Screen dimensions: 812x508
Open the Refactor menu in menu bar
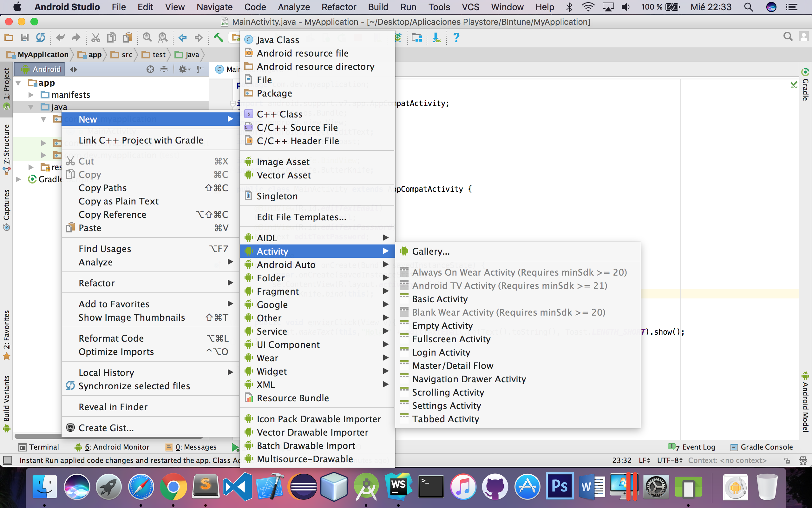click(339, 7)
